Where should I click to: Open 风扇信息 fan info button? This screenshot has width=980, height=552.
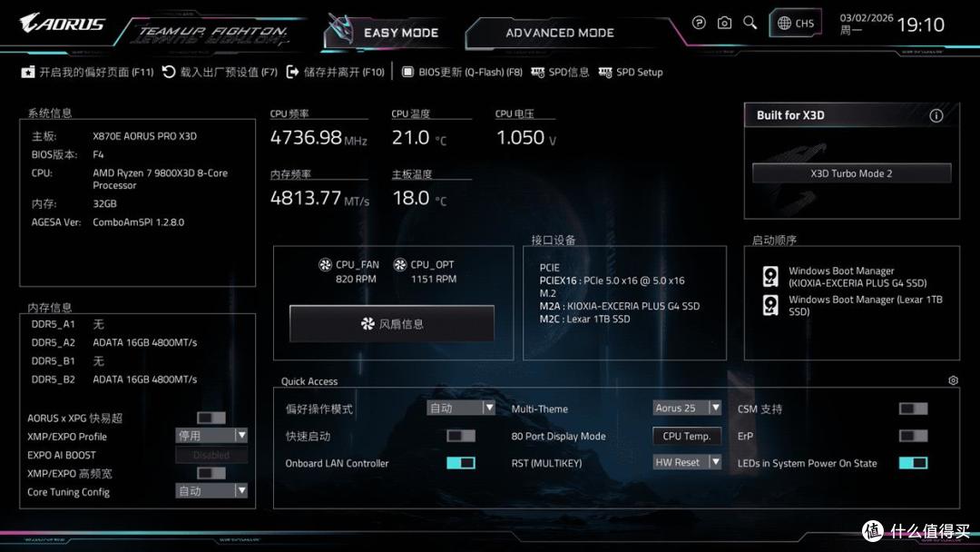click(392, 324)
